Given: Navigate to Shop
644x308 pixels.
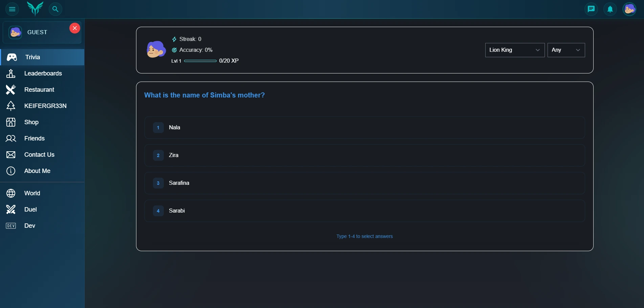Looking at the screenshot, I should pos(42,122).
